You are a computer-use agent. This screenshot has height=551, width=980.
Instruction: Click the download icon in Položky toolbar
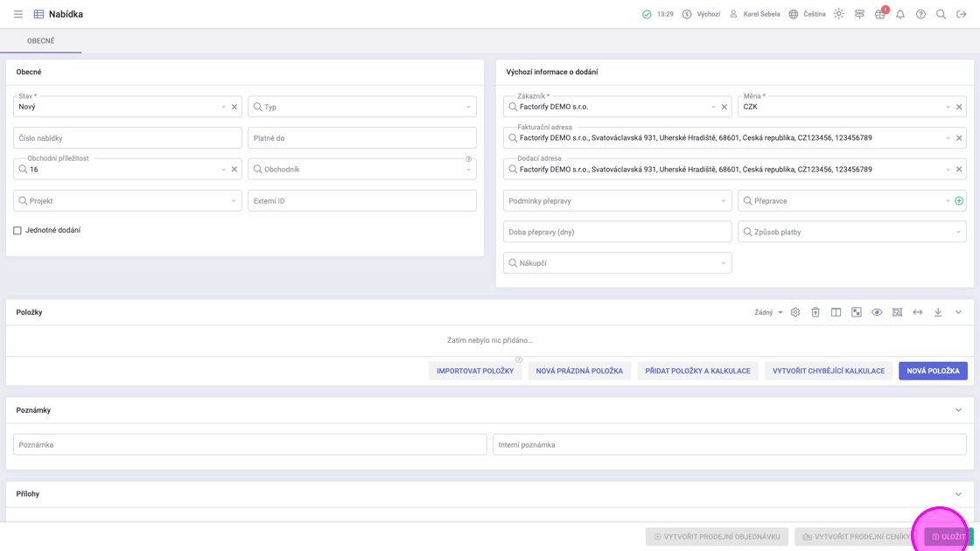[938, 312]
